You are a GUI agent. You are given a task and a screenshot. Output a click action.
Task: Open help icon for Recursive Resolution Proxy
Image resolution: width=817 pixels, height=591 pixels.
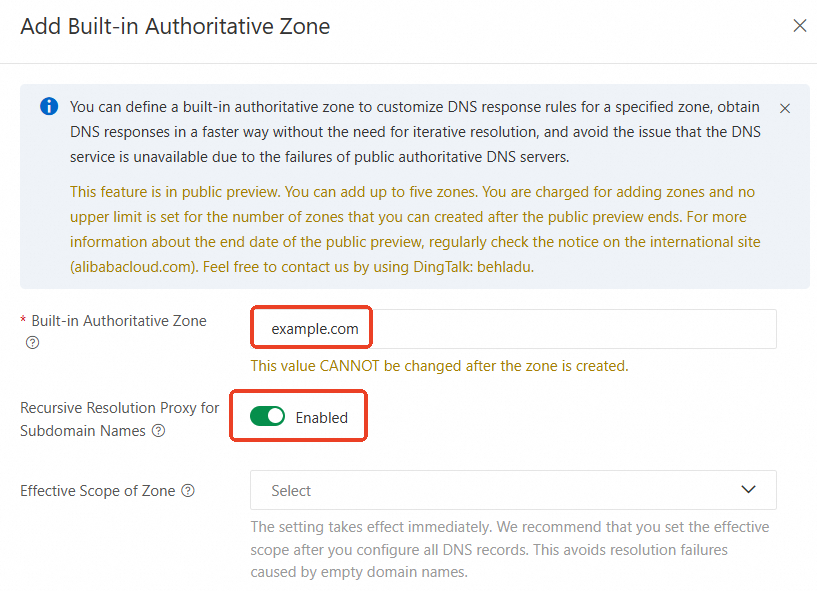(x=158, y=431)
